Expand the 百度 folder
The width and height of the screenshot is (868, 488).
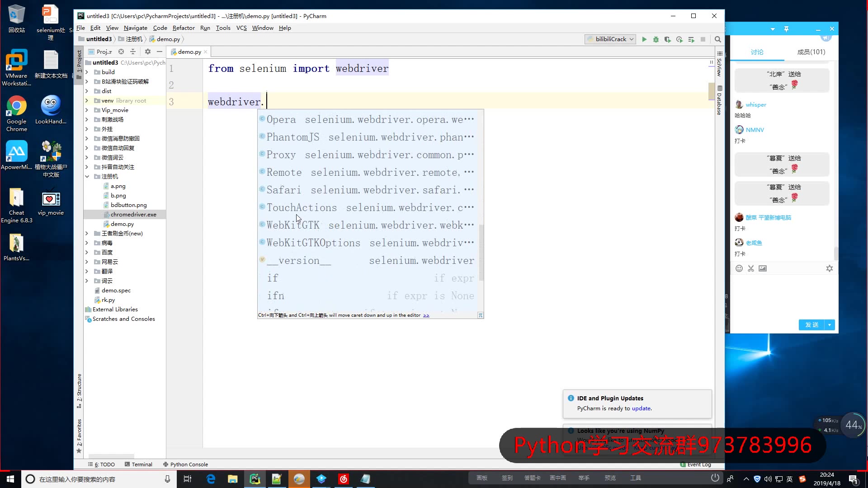[x=87, y=253]
